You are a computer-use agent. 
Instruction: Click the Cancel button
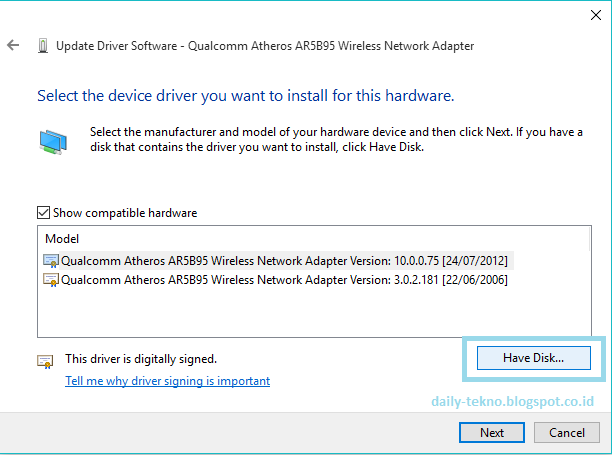(567, 432)
